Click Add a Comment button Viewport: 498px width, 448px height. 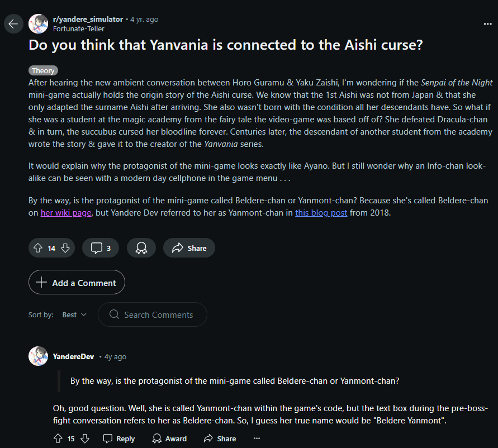[77, 283]
